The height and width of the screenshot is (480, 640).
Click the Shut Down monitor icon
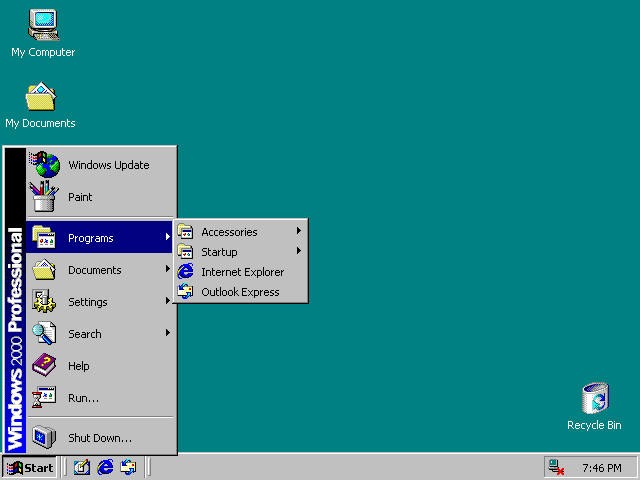44,437
